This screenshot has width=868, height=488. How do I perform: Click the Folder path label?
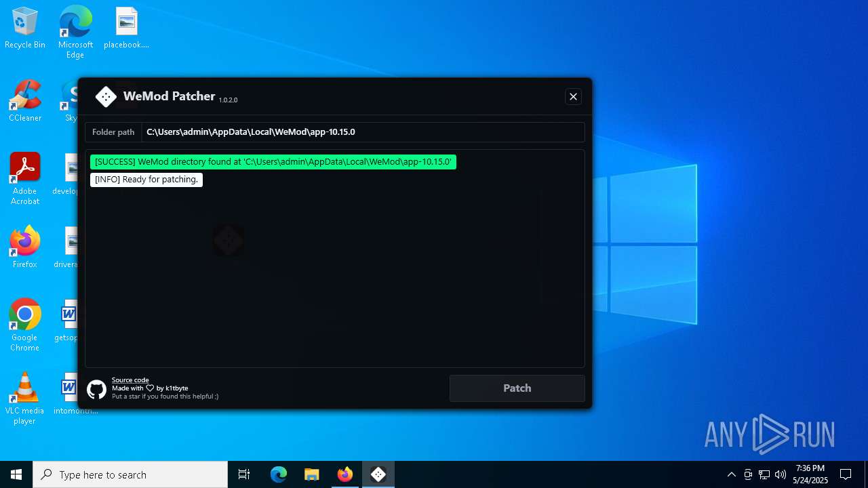113,132
